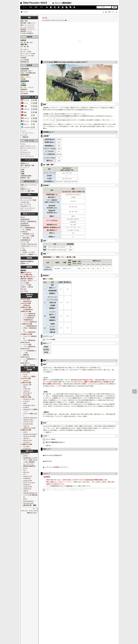This screenshot has width=138, height=644.
Task: Click the icon beside the Last-modified timestamp
Action: [66, 20]
